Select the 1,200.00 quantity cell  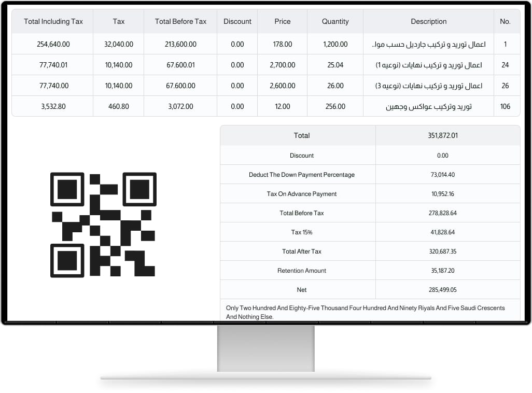[335, 44]
